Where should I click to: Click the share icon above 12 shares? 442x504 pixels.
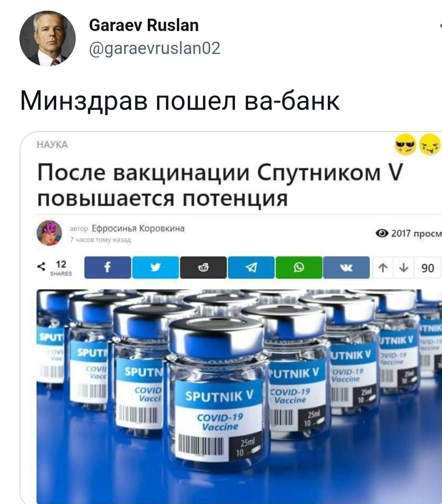(x=41, y=266)
